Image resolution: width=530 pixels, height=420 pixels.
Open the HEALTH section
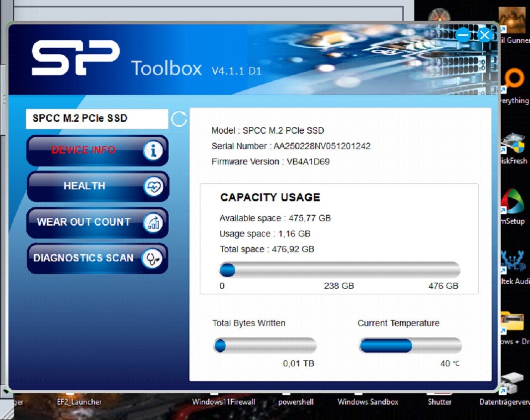click(x=97, y=186)
